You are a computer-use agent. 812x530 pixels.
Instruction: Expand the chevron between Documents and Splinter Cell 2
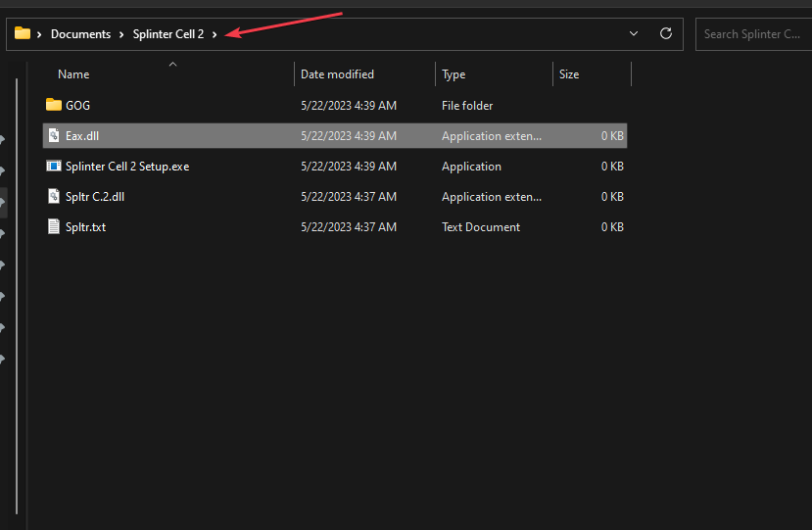tap(121, 34)
